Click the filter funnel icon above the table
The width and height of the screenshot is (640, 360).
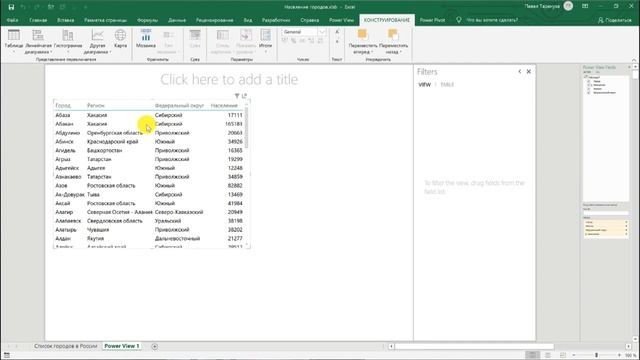[x=237, y=96]
